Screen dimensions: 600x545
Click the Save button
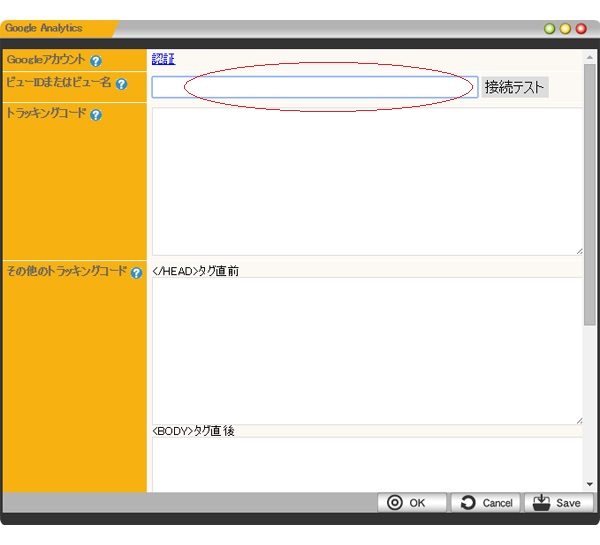(559, 503)
